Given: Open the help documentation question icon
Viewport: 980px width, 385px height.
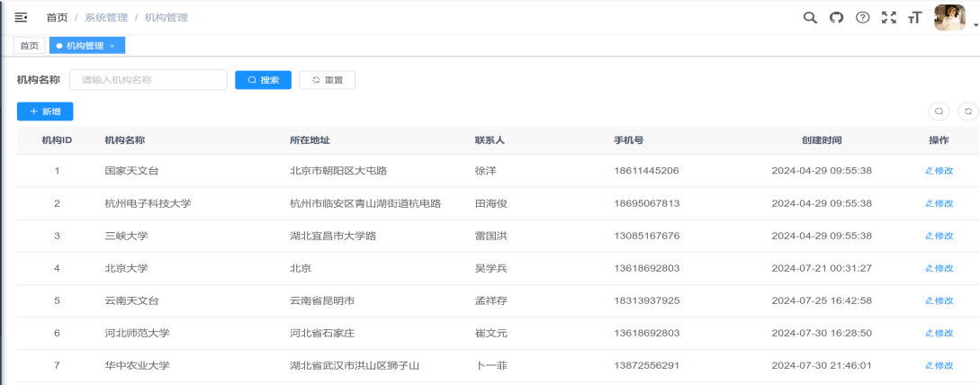Looking at the screenshot, I should coord(862,17).
